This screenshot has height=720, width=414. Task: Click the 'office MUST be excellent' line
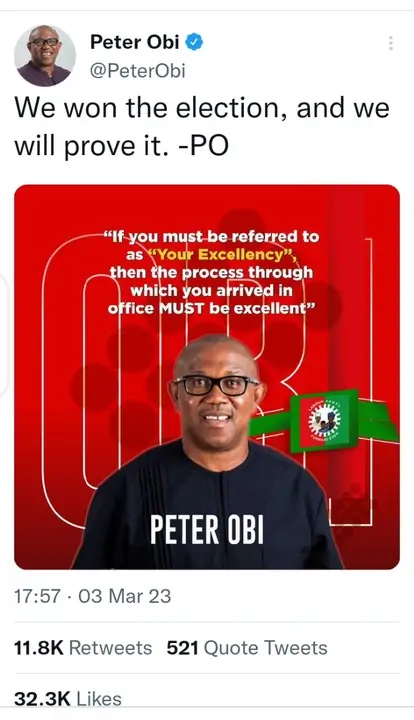tap(212, 309)
